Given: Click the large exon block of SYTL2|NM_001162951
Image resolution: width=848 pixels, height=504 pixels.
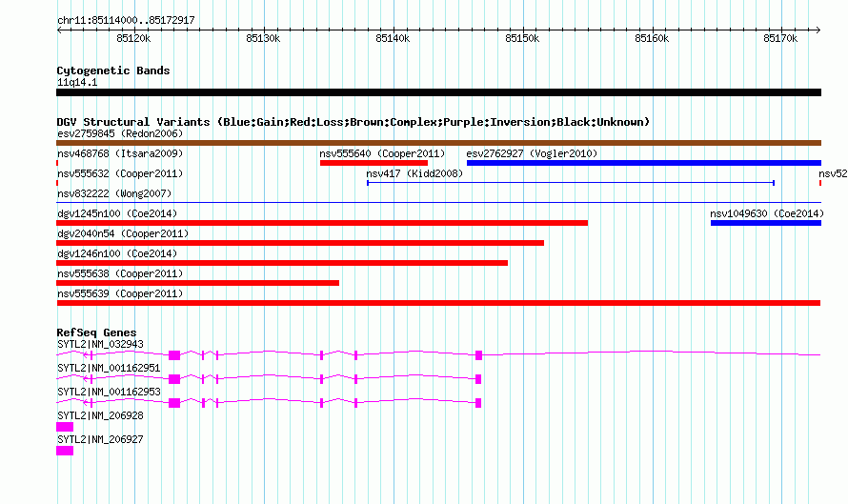Looking at the screenshot, I should [174, 379].
